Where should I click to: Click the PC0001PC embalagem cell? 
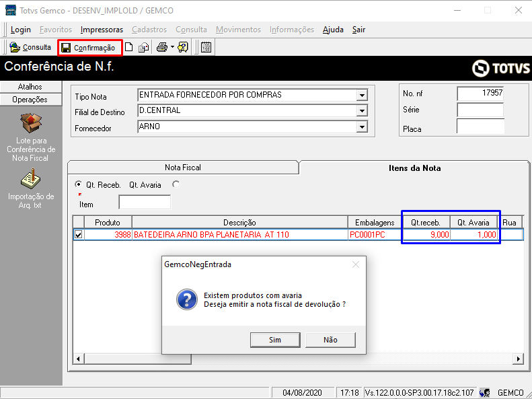(x=375, y=234)
